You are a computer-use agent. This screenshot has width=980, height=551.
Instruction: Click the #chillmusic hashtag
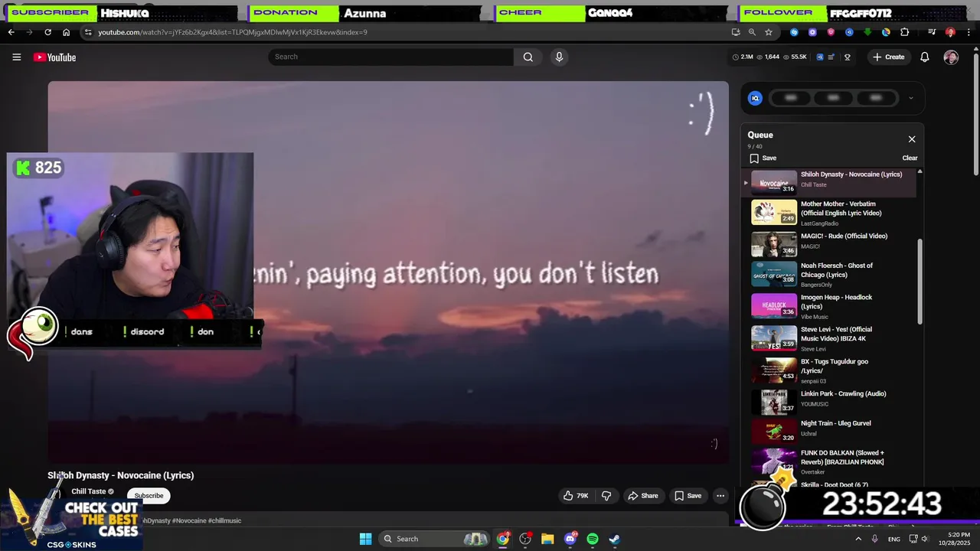[x=224, y=521]
